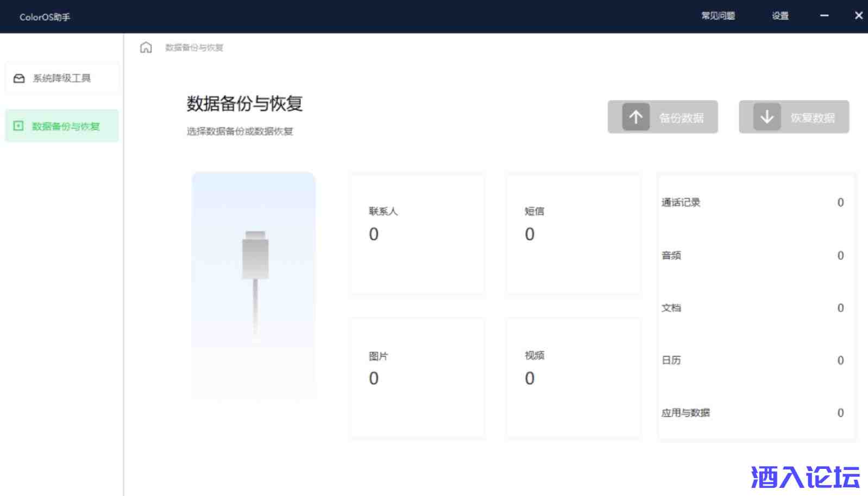Click the 数据备份与恢复 breadcrumb link
The width and height of the screenshot is (868, 496).
click(194, 48)
